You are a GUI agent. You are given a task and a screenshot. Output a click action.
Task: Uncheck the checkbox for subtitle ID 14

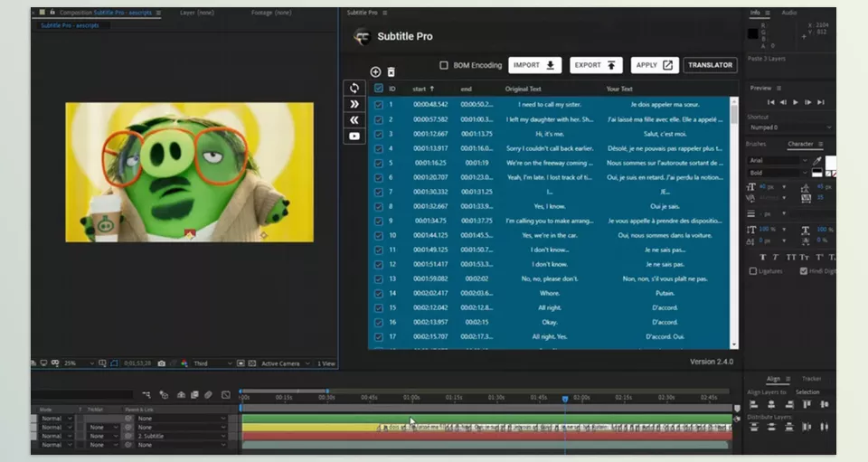point(379,293)
